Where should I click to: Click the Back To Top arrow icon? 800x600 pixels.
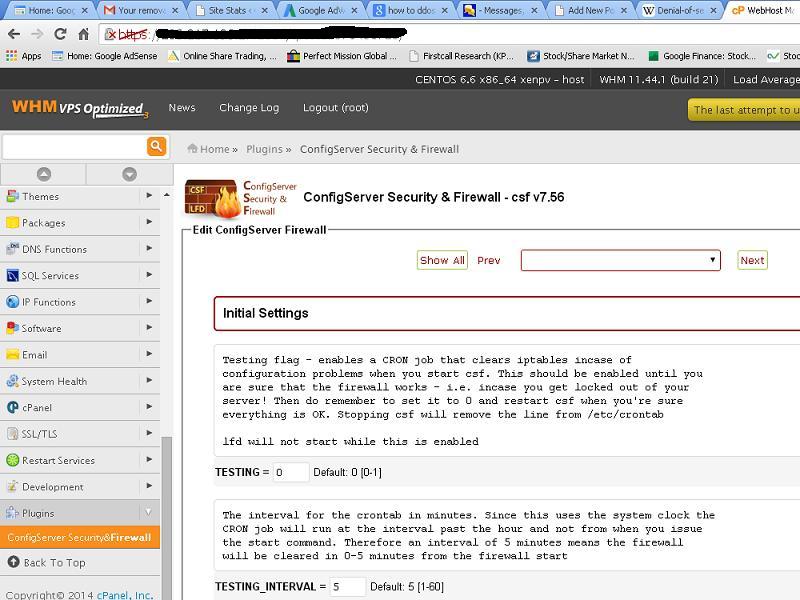[14, 562]
